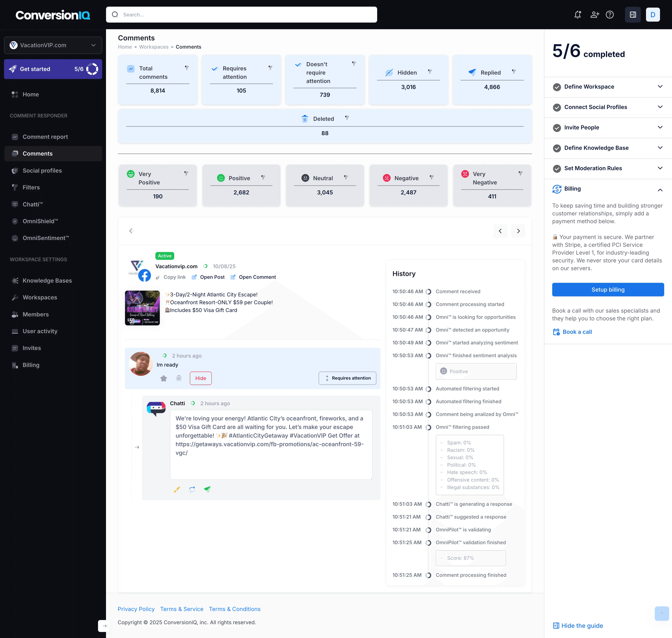Viewport: 672px width, 638px height.
Task: Open Social profiles in the sidebar
Action: [42, 170]
